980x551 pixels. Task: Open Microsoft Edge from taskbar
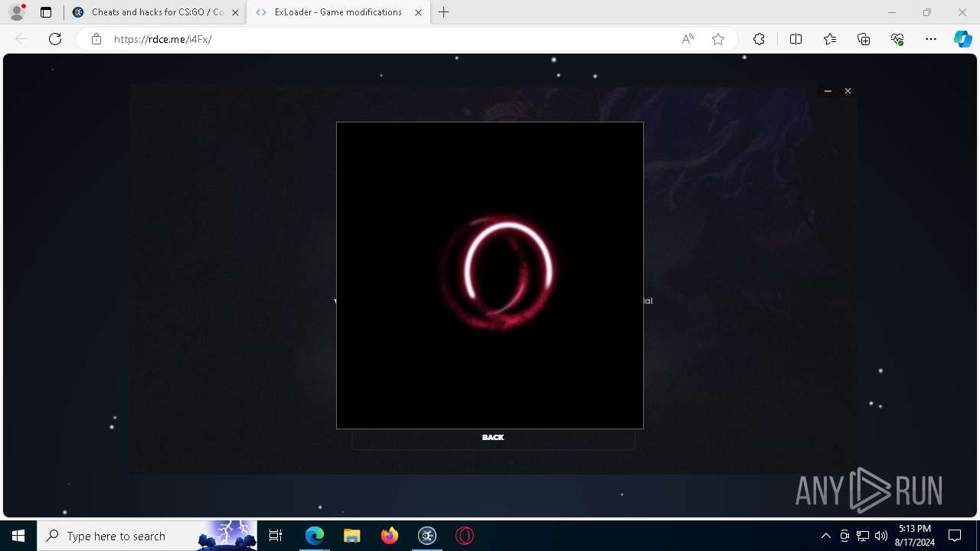(315, 536)
